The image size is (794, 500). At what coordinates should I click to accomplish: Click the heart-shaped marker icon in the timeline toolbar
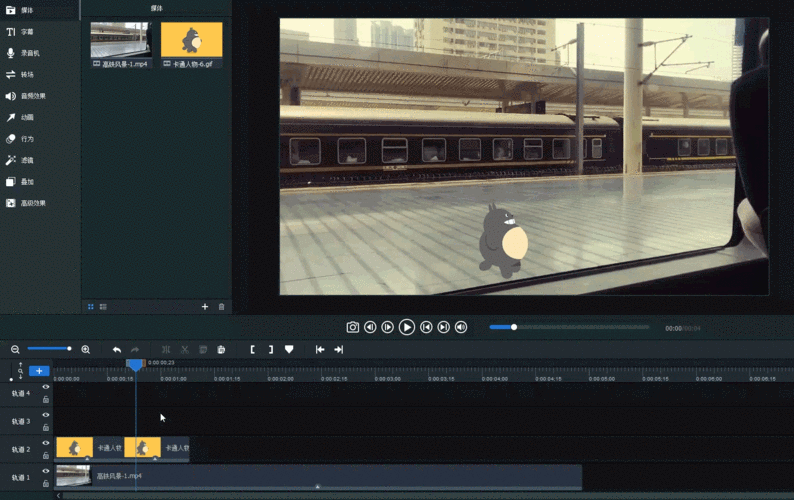[289, 349]
